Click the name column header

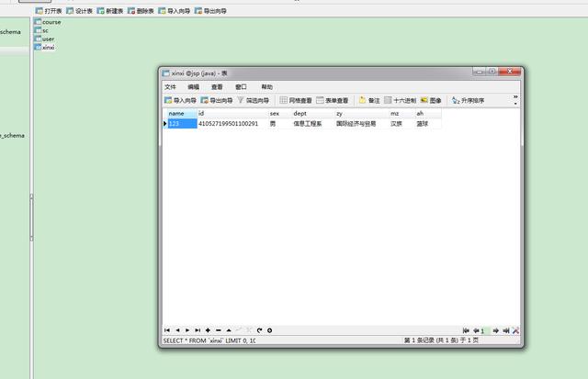[182, 114]
